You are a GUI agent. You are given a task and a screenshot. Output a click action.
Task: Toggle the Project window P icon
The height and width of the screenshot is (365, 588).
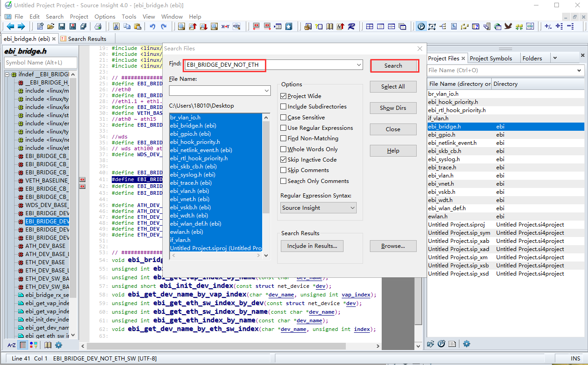coord(421,26)
